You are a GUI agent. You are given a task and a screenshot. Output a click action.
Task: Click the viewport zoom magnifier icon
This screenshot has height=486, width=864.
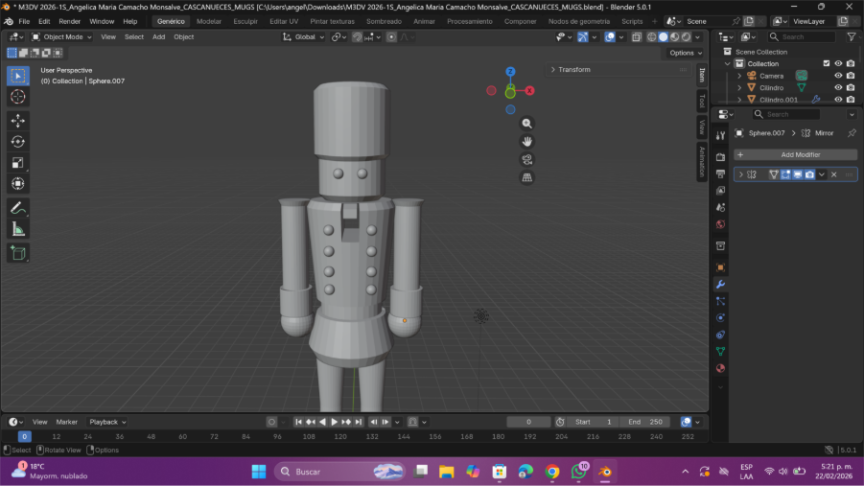pos(527,123)
